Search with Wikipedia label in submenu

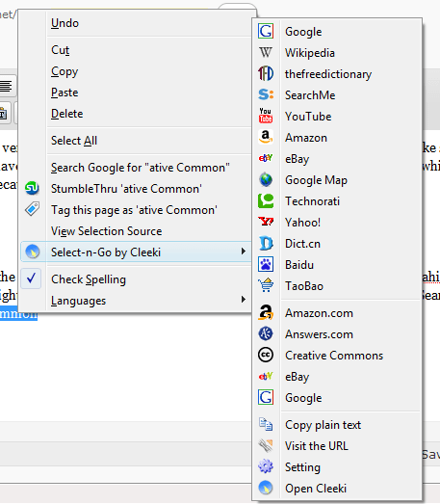tap(310, 53)
